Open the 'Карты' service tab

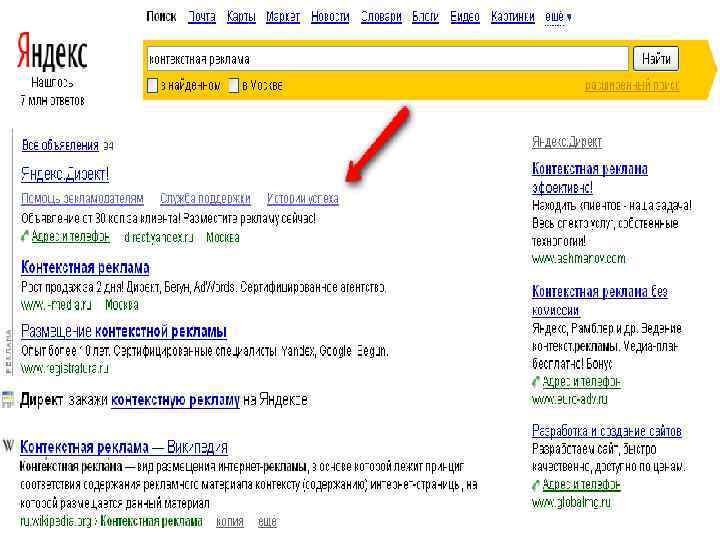[241, 17]
